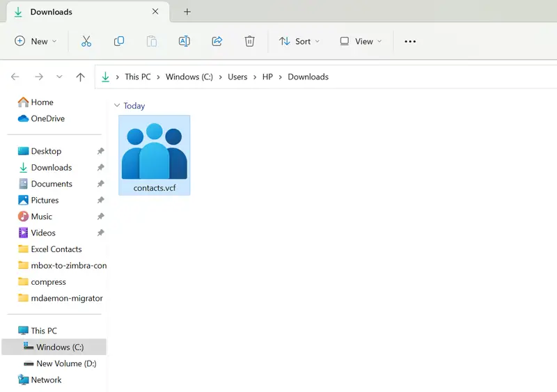This screenshot has width=557, height=392.
Task: Add a new tab with plus icon
Action: click(x=187, y=12)
